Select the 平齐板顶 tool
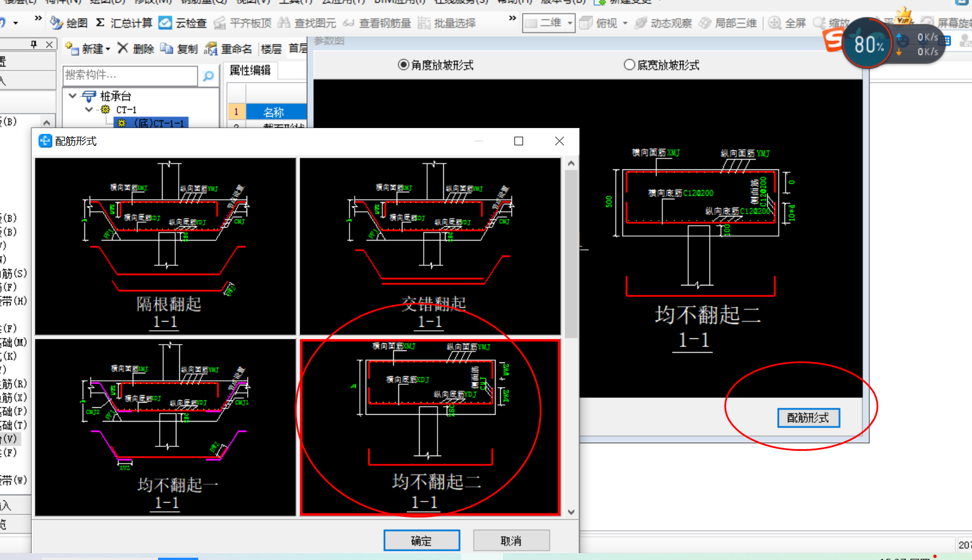This screenshot has width=972, height=560. click(242, 23)
